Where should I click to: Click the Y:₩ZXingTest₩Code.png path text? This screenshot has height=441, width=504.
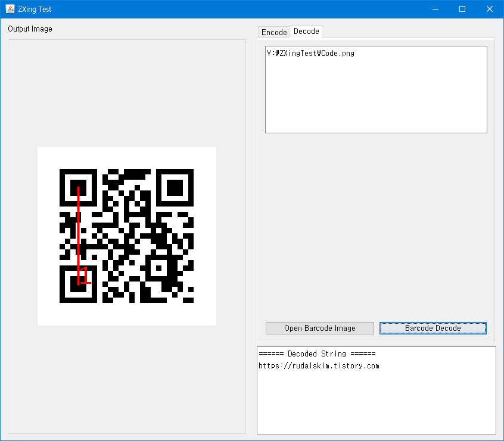click(x=310, y=54)
